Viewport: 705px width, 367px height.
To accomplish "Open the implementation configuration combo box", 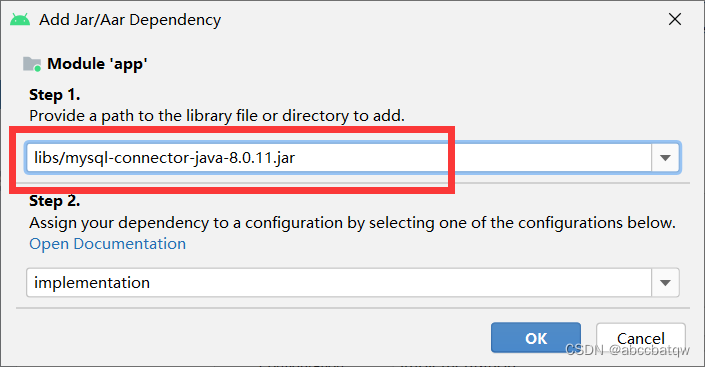I will pos(339,283).
